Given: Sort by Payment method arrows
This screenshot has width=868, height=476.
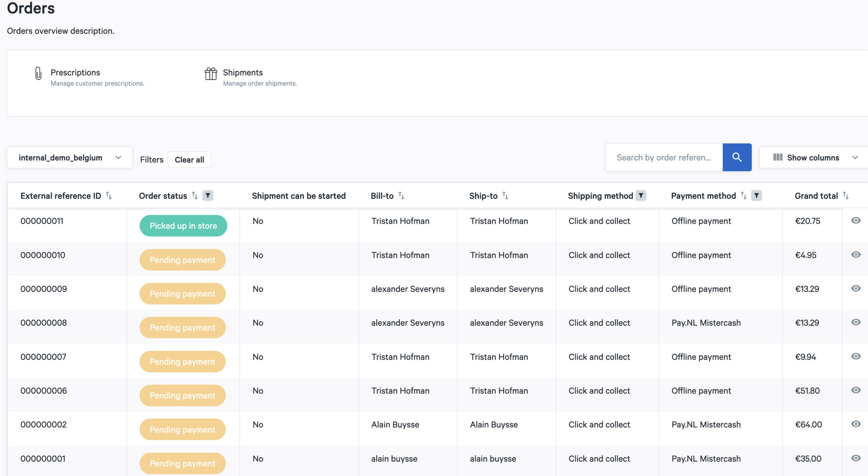Looking at the screenshot, I should [744, 195].
